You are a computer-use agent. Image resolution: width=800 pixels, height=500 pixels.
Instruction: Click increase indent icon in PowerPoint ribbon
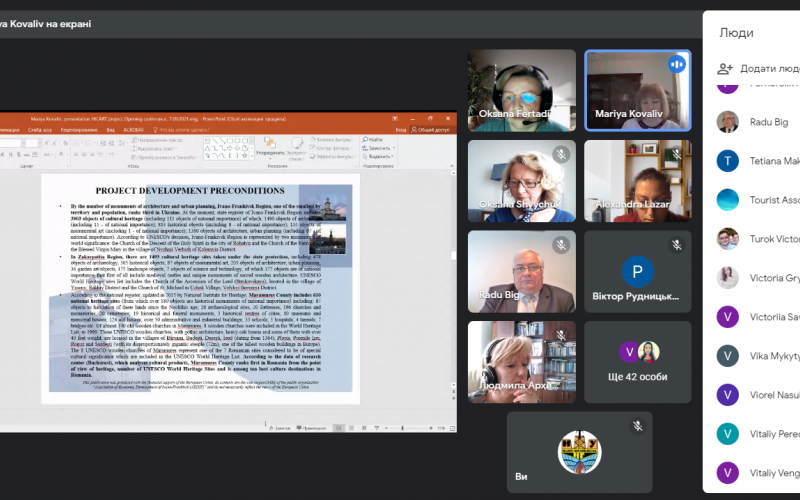(x=111, y=143)
